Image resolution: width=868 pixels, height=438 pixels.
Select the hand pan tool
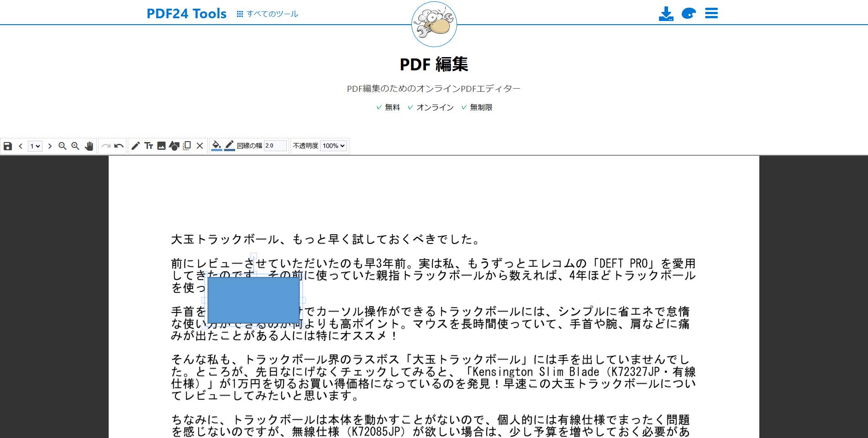(89, 146)
